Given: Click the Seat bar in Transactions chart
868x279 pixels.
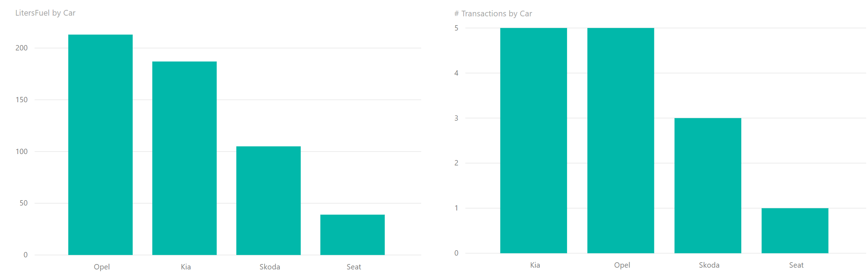Looking at the screenshot, I should point(795,230).
